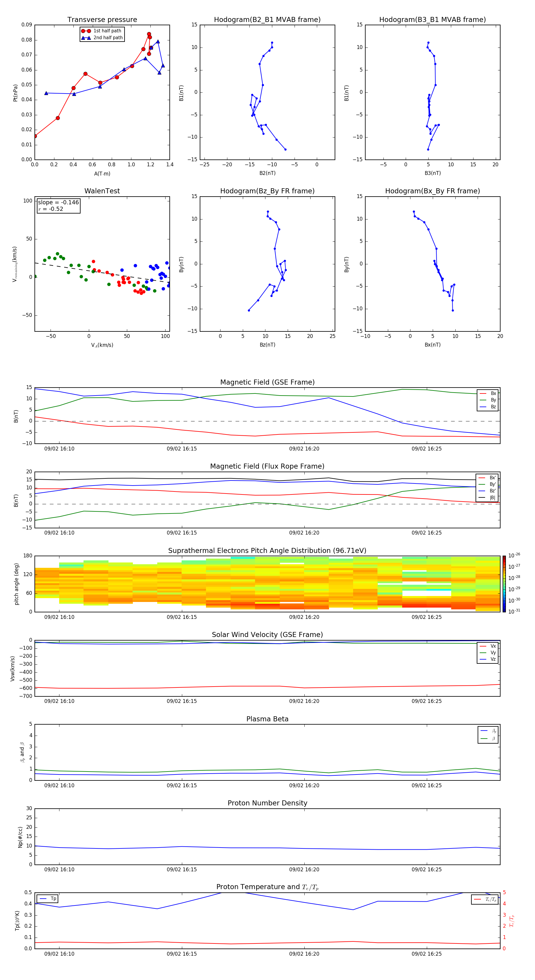
Task: Click 'B1(nT)' label of B2_B1 hodogram
Action: coord(181,92)
